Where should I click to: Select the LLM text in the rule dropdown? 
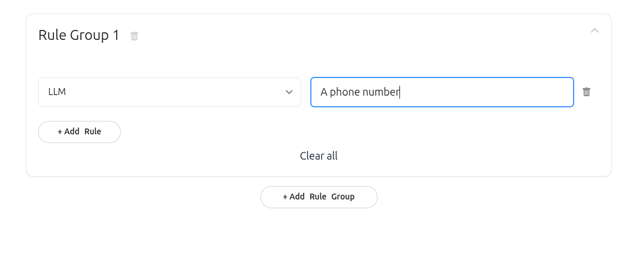57,92
